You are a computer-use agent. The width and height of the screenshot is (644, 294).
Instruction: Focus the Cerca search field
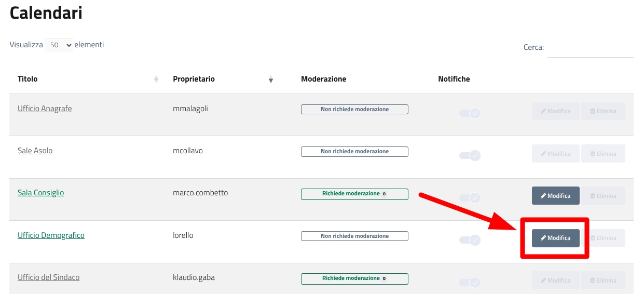coord(590,48)
